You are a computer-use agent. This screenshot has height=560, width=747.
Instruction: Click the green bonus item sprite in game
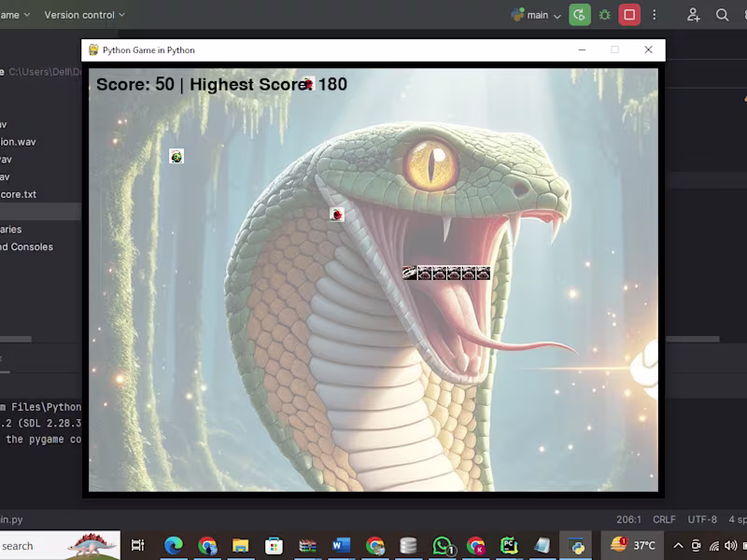pos(176,156)
